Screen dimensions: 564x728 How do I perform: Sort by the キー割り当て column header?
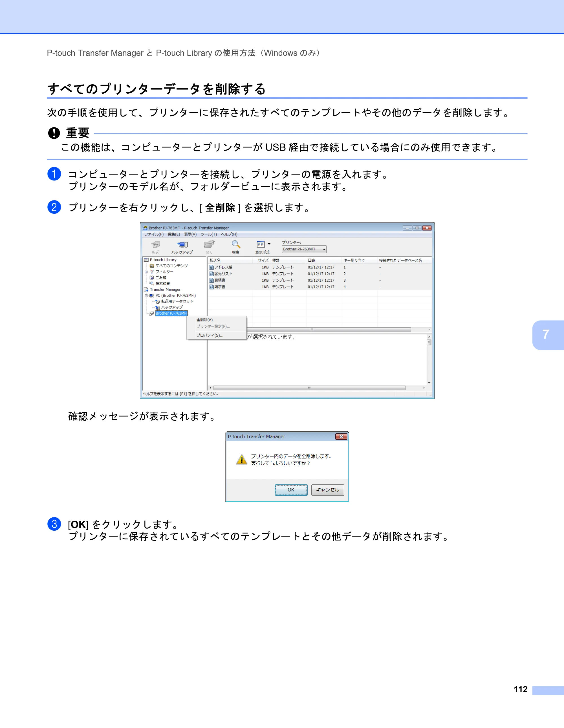[359, 260]
